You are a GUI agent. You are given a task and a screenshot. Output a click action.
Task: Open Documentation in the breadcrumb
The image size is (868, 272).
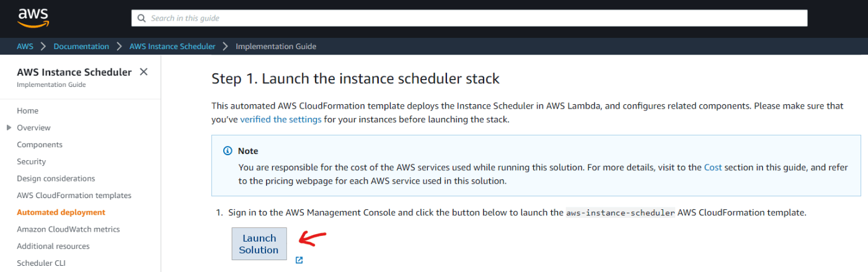81,47
